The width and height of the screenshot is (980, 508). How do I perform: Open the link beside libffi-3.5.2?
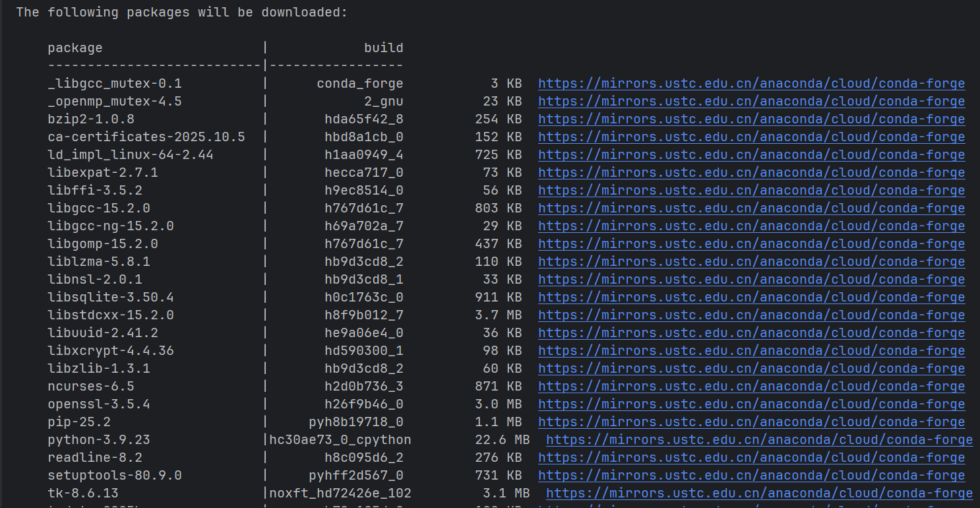(752, 191)
